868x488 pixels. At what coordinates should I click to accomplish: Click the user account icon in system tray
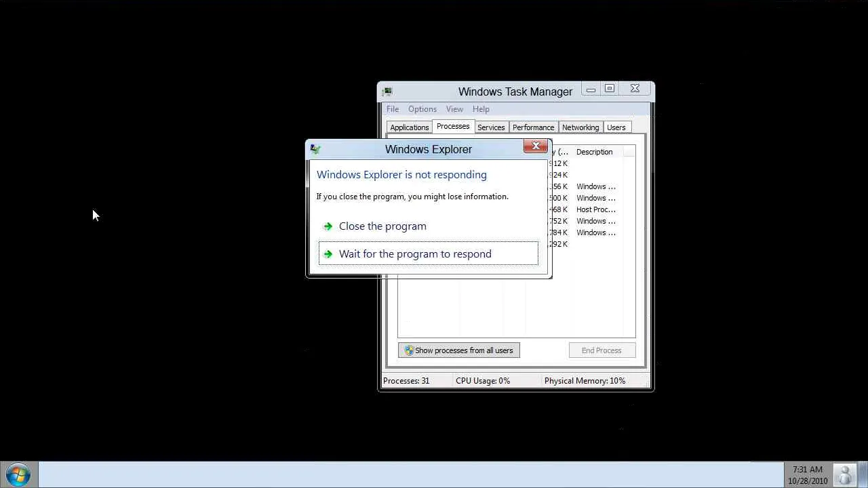coord(845,475)
